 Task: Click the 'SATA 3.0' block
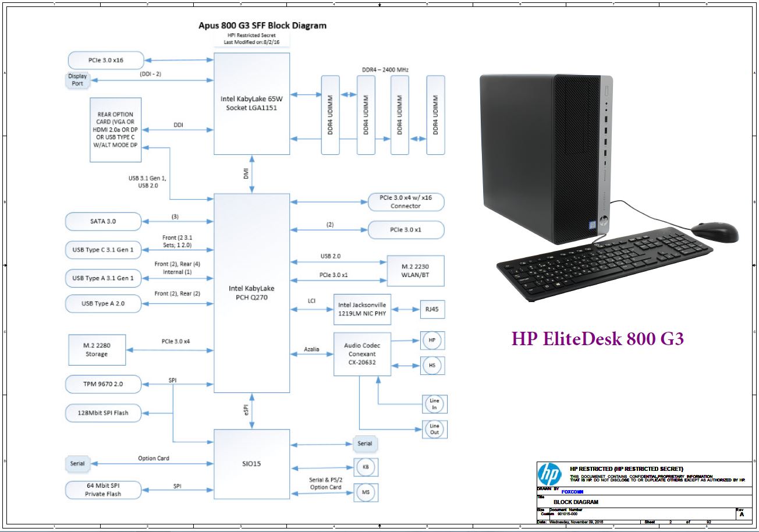tap(104, 221)
